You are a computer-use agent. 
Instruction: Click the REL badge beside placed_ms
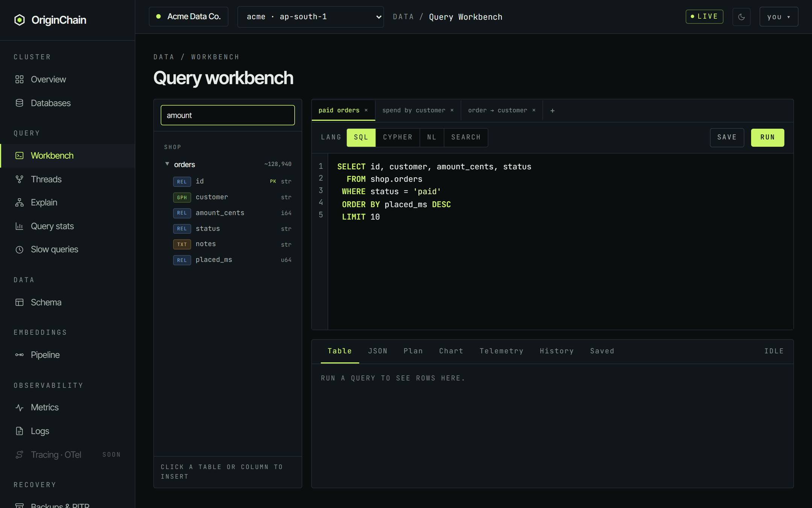pos(182,260)
